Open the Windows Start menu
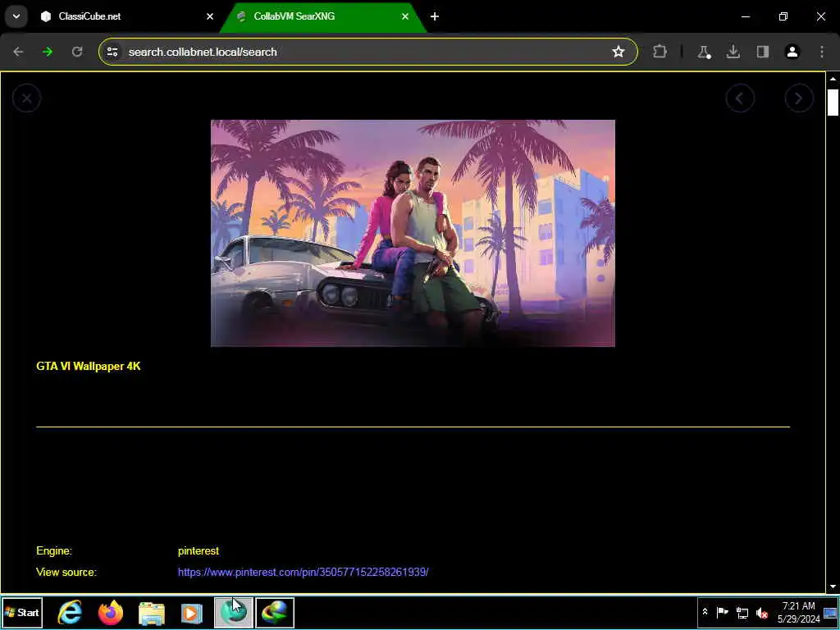 (22, 612)
